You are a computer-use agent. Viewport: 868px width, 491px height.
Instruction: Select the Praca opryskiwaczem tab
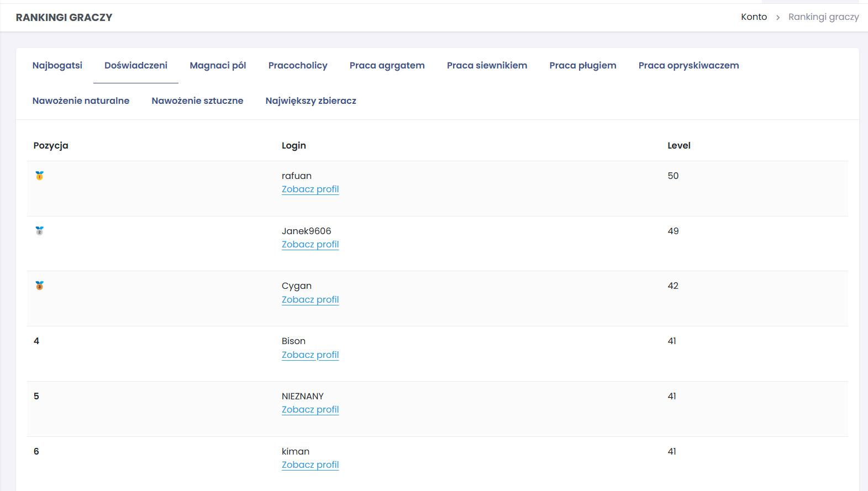pyautogui.click(x=688, y=66)
